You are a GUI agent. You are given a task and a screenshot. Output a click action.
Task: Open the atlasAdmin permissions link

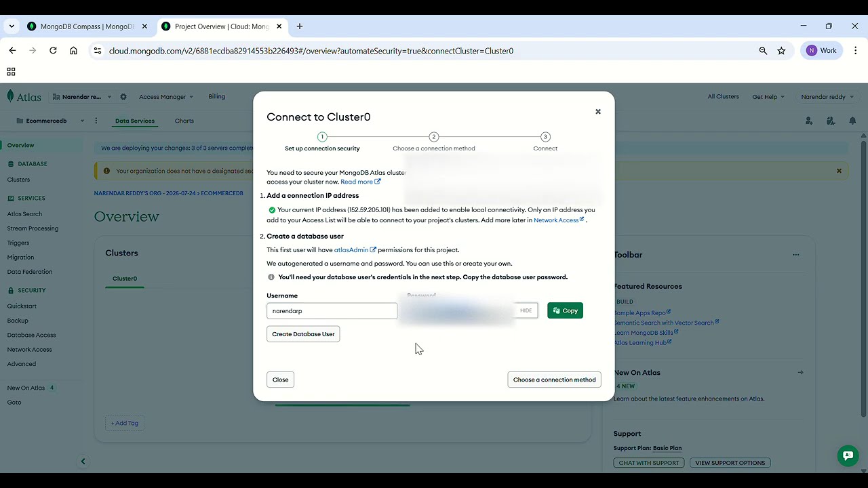point(355,250)
